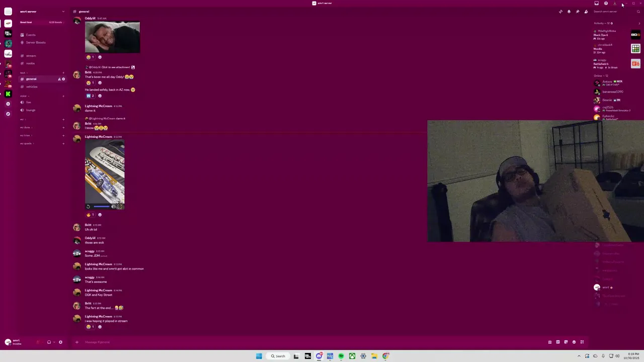This screenshot has width=644, height=362.
Task: Expand the wz category
Action: point(22,120)
